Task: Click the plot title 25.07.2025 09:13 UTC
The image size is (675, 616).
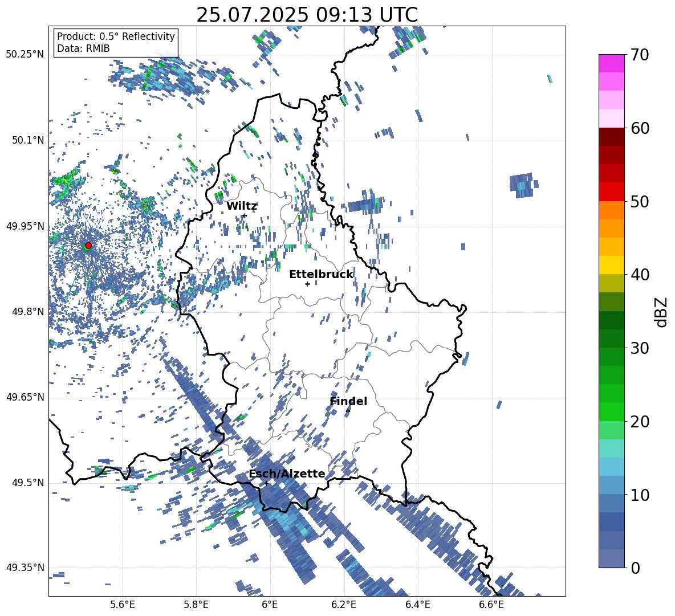Action: pos(307,15)
